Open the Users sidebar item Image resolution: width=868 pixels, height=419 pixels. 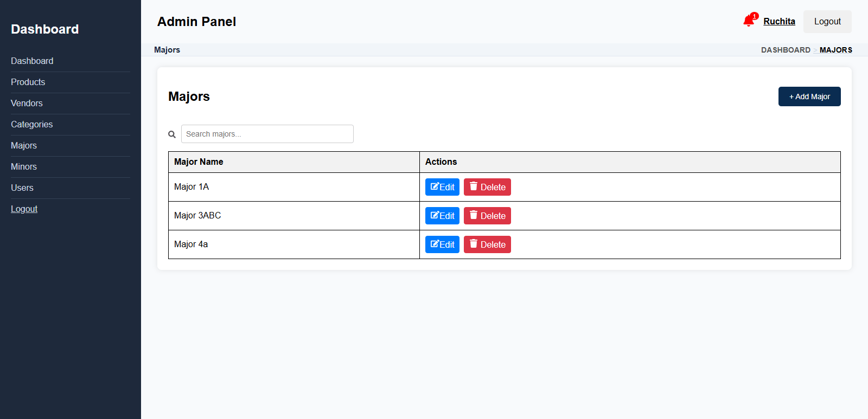click(x=22, y=188)
